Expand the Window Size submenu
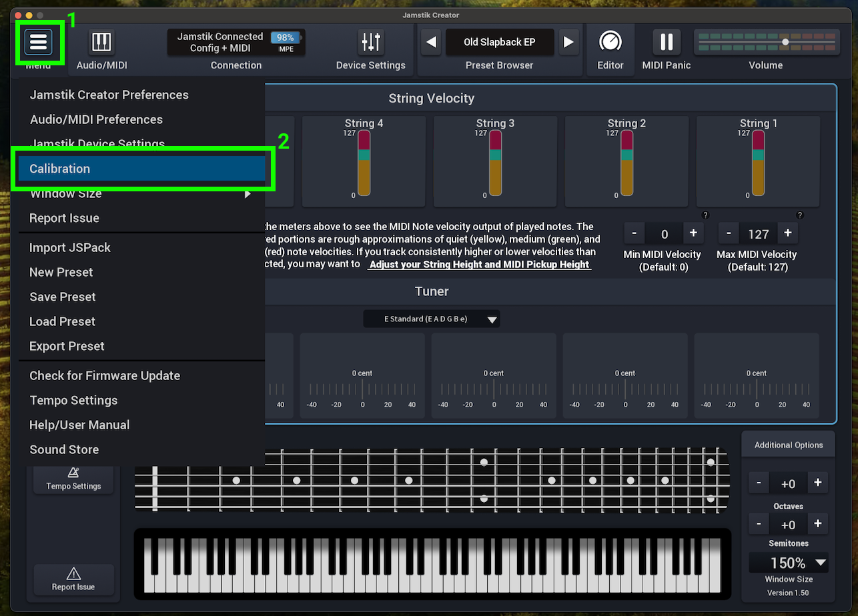This screenshot has width=858, height=616. coord(142,193)
